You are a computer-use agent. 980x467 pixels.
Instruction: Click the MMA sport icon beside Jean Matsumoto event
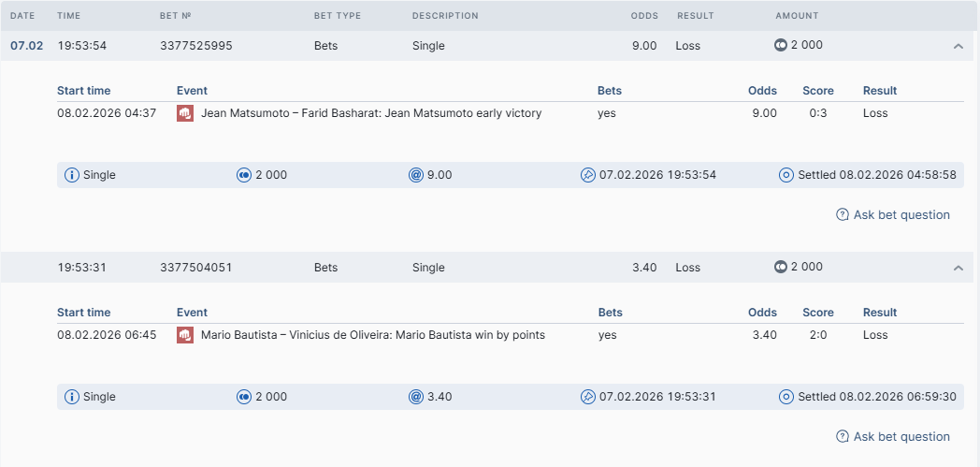(185, 113)
